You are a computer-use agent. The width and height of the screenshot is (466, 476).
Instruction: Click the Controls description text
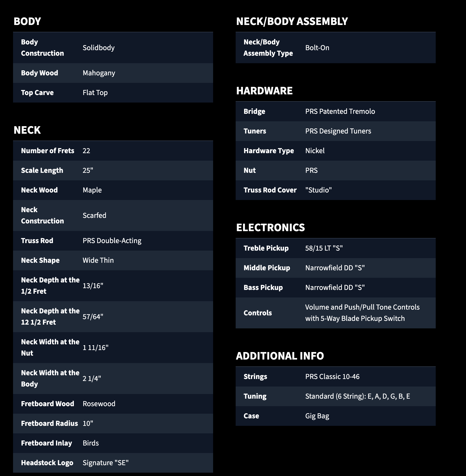point(362,313)
